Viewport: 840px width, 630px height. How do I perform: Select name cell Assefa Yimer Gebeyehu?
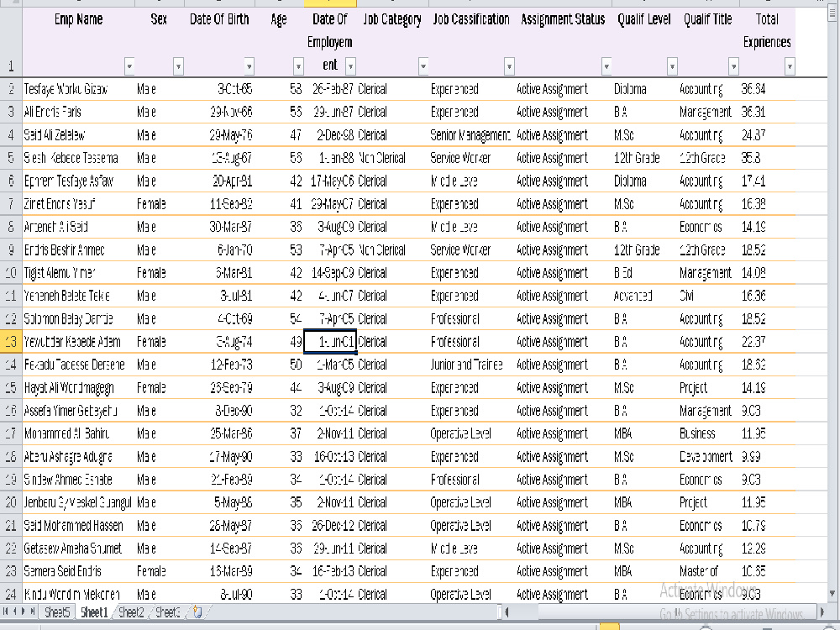click(x=78, y=411)
